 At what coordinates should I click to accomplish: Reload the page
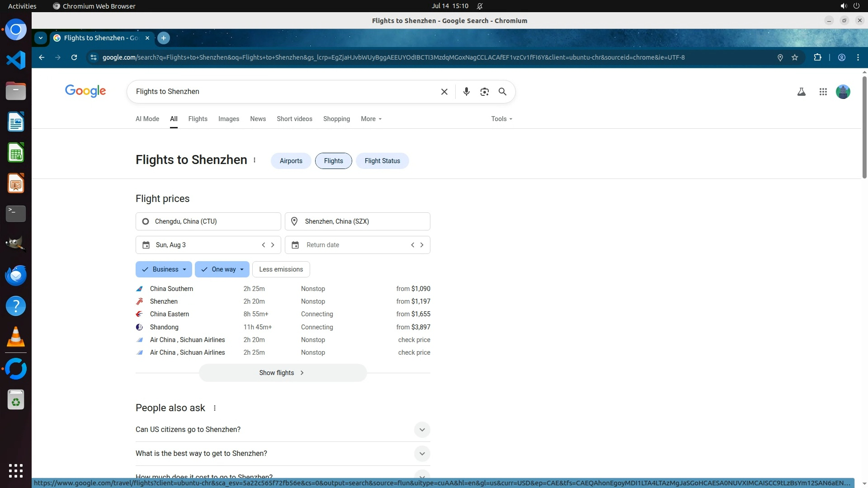point(74,57)
